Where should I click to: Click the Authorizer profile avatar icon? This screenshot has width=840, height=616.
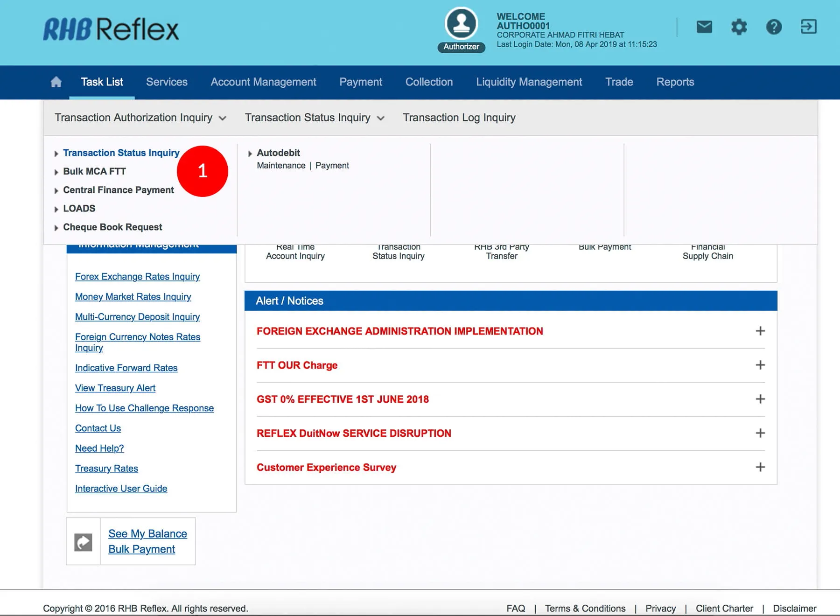[x=461, y=24]
